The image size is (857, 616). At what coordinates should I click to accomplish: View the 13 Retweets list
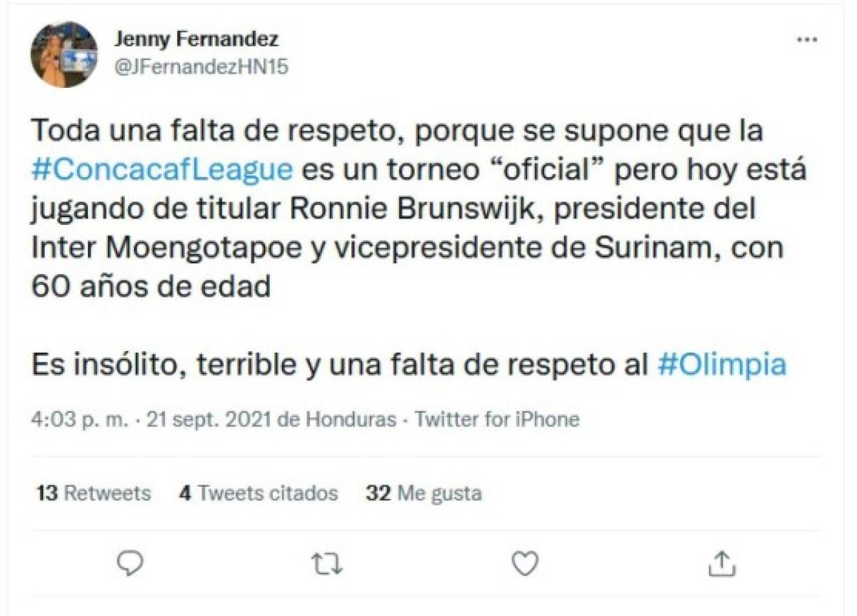point(94,493)
